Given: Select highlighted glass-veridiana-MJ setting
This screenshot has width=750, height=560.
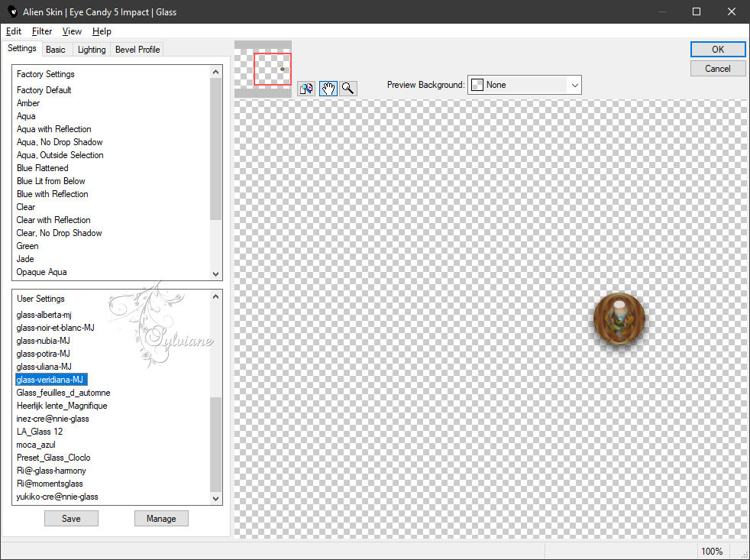Looking at the screenshot, I should point(51,380).
